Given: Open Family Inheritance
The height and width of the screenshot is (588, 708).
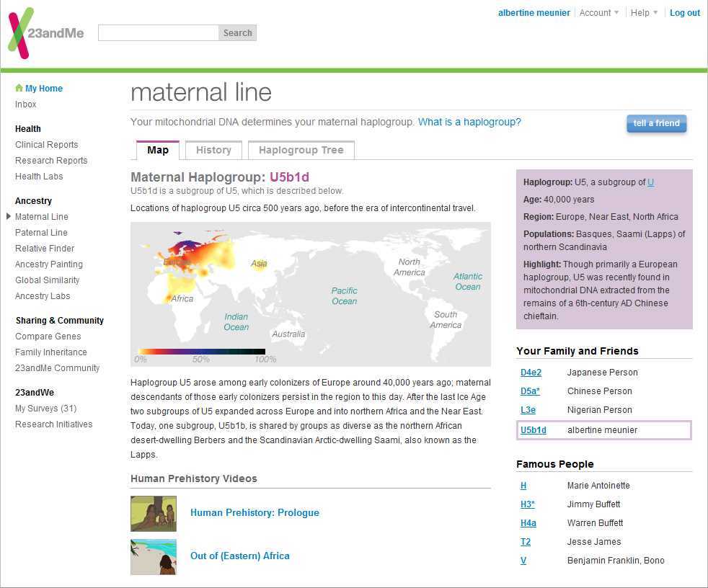Looking at the screenshot, I should pos(51,352).
